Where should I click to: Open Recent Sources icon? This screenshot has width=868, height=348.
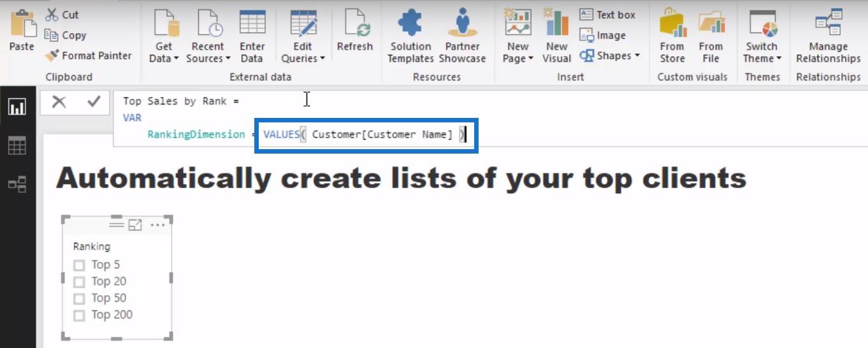click(x=208, y=24)
